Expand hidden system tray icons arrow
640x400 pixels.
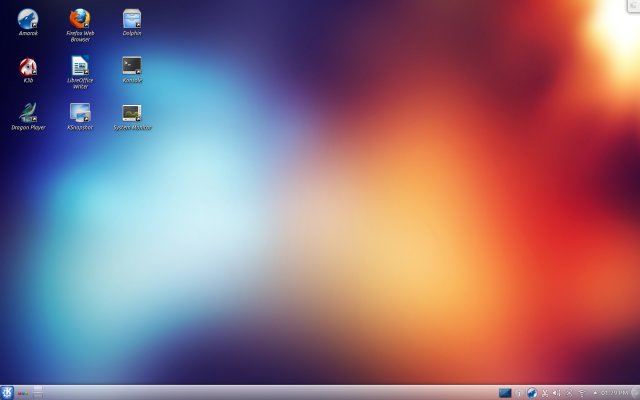click(x=595, y=393)
